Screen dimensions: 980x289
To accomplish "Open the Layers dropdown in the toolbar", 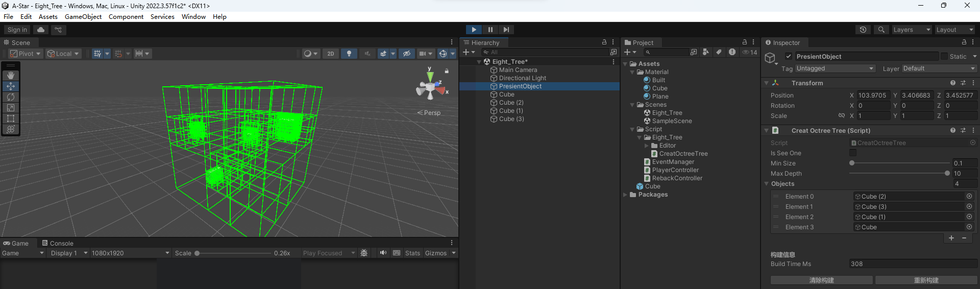I will tap(912, 30).
